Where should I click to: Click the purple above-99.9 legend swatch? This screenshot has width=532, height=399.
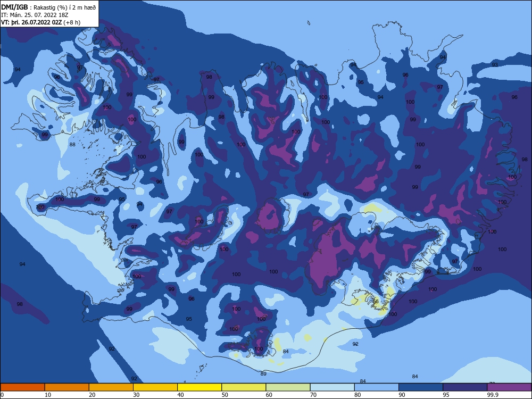click(x=509, y=387)
